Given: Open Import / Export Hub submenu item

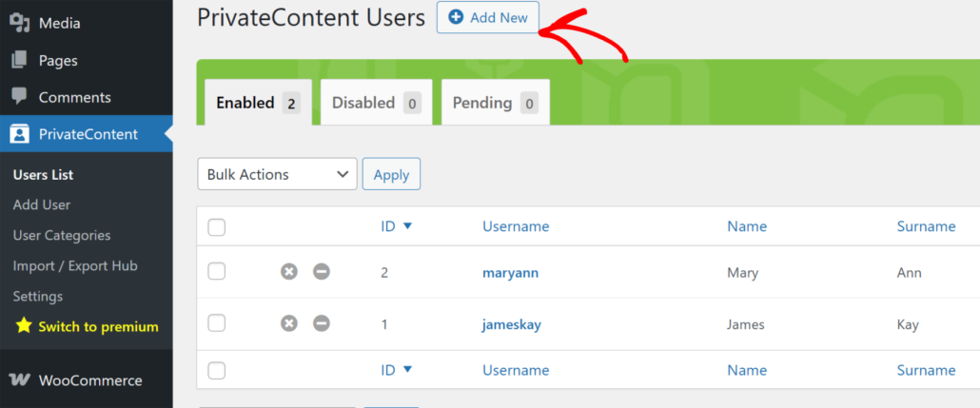Looking at the screenshot, I should [75, 265].
